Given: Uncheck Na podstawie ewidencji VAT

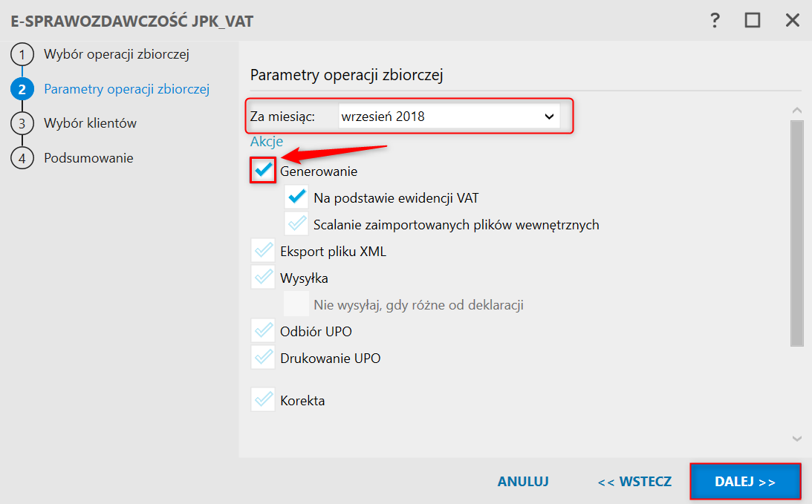Looking at the screenshot, I should [297, 197].
